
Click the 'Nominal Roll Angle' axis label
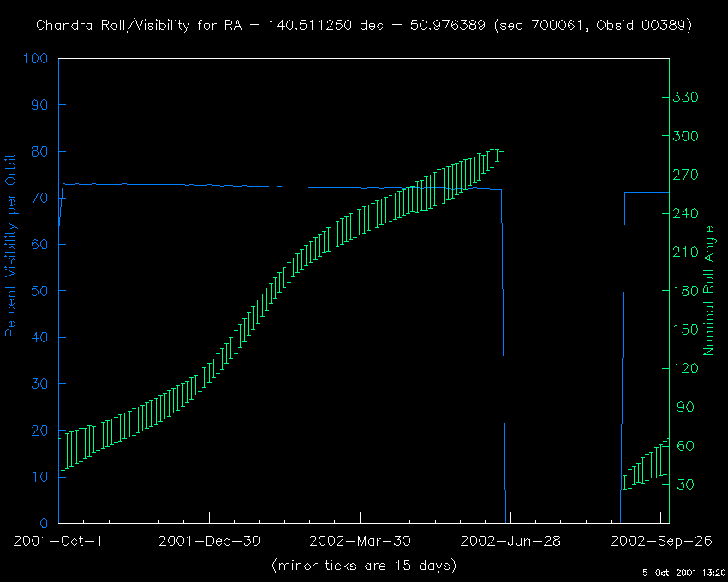(708, 291)
